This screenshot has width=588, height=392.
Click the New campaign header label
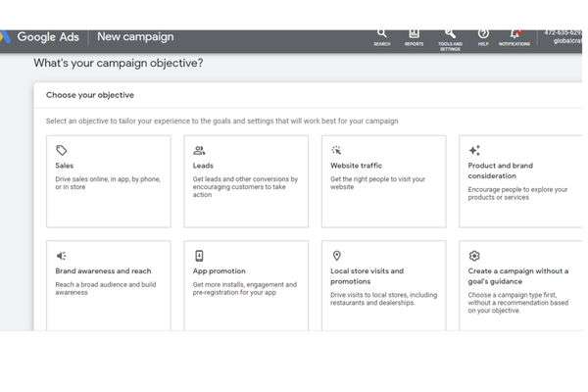point(135,37)
